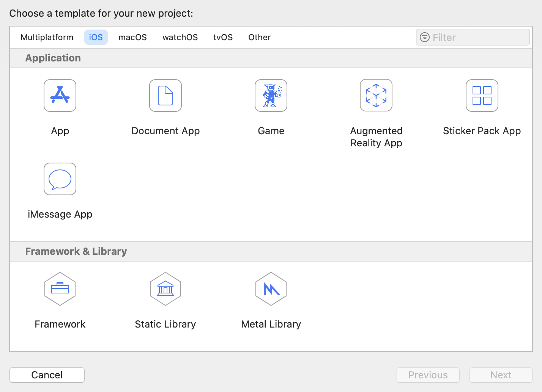Screen dimensions: 542x392
Task: Pick the Framework toolbox icon
Action: pos(60,289)
